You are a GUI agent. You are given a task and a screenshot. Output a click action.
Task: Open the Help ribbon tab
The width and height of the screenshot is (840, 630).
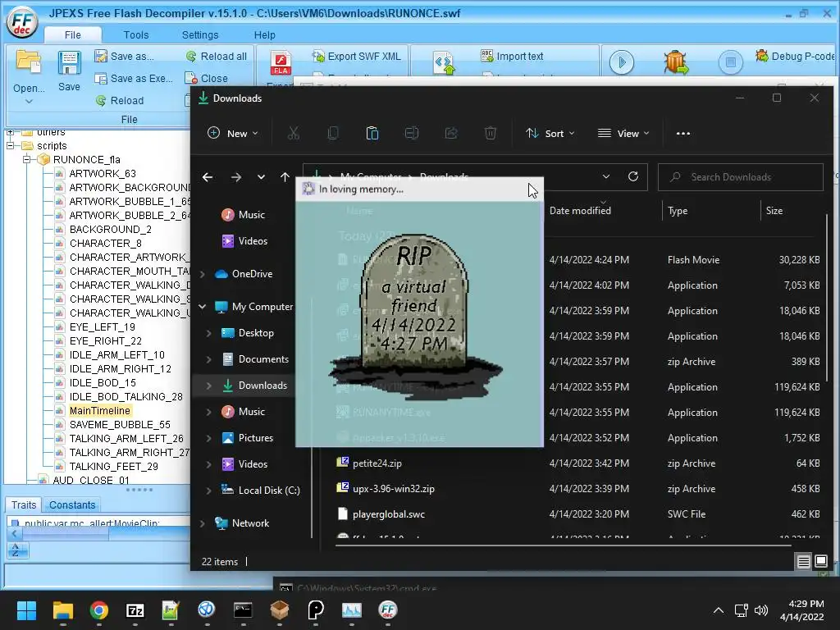(265, 34)
